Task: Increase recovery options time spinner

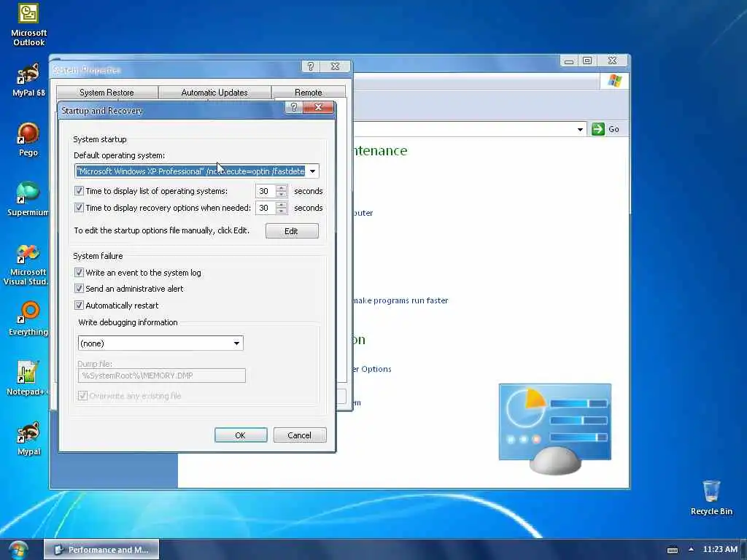Action: point(282,205)
